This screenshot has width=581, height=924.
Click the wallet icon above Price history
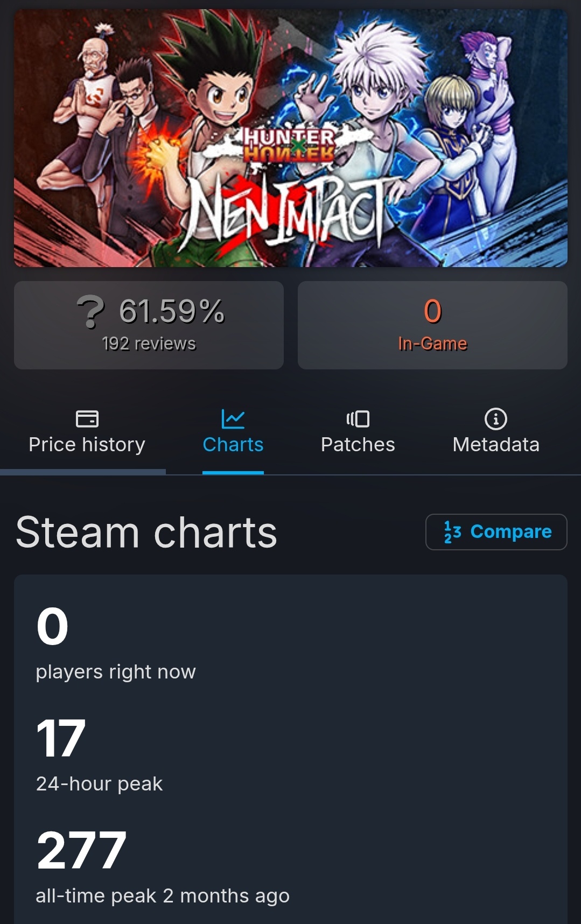(87, 419)
